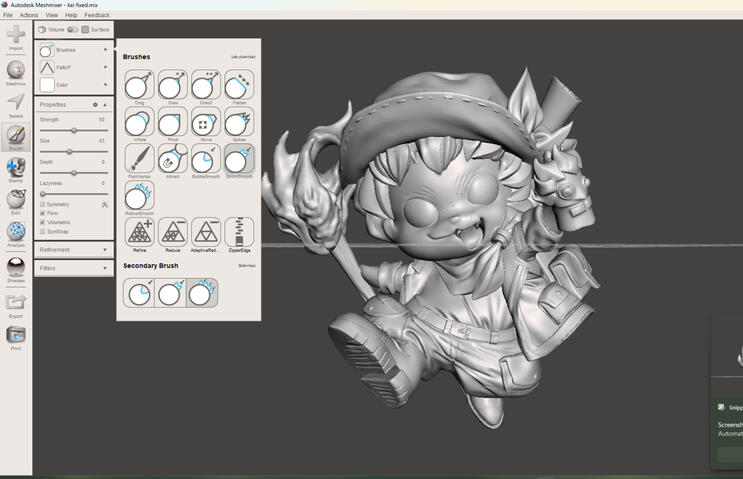743x479 pixels.
Task: Open the View menu
Action: 51,15
